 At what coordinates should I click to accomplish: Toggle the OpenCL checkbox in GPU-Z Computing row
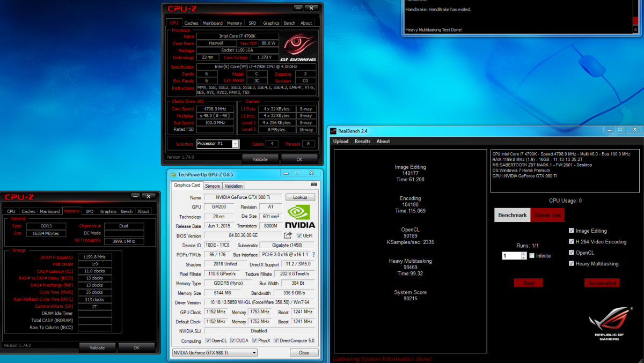pyautogui.click(x=208, y=340)
